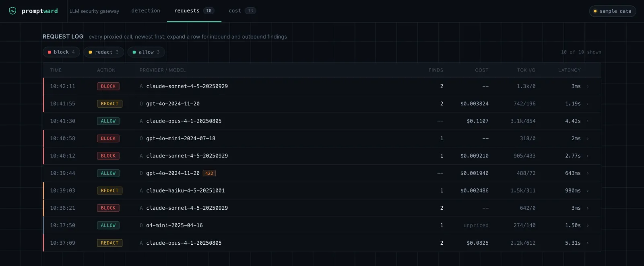
Task: Sort by the ACTION column header
Action: [x=106, y=70]
